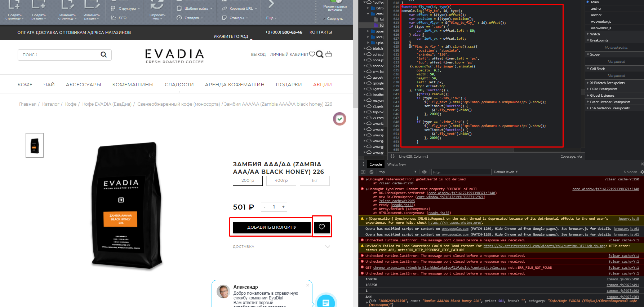Open the wishlist heart icon in header
This screenshot has height=307, width=644.
click(312, 54)
